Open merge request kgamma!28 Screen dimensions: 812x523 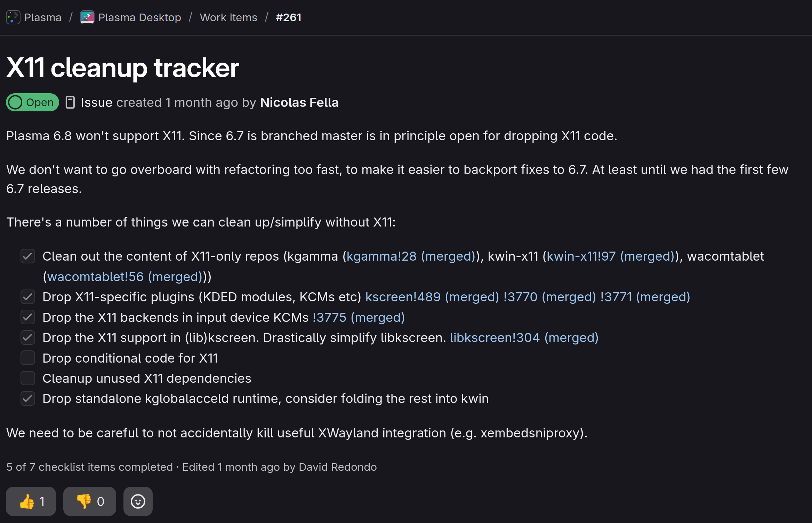411,256
